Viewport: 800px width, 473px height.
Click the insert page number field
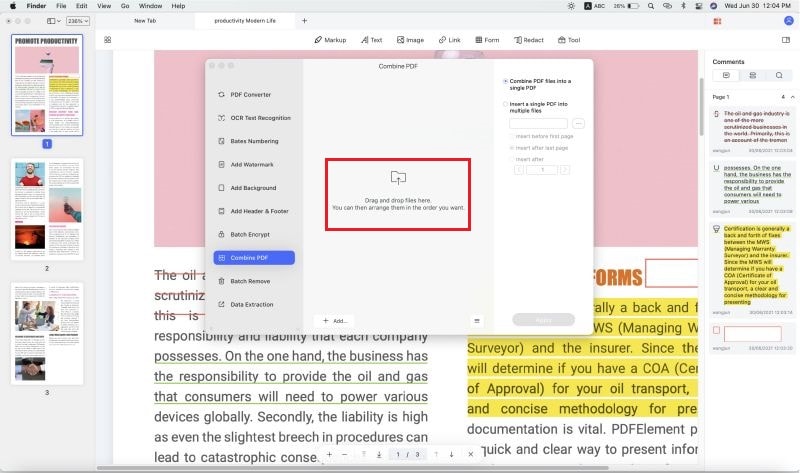[x=542, y=170]
